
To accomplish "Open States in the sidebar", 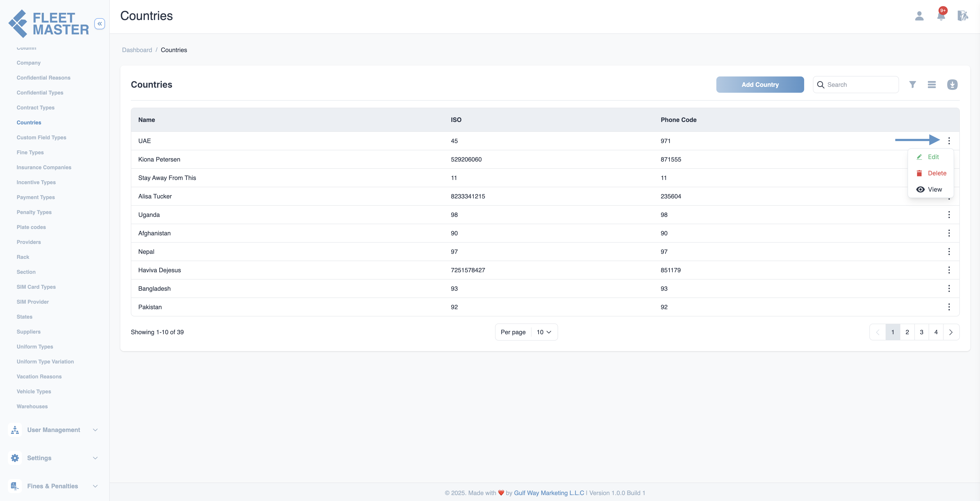I will (x=24, y=317).
